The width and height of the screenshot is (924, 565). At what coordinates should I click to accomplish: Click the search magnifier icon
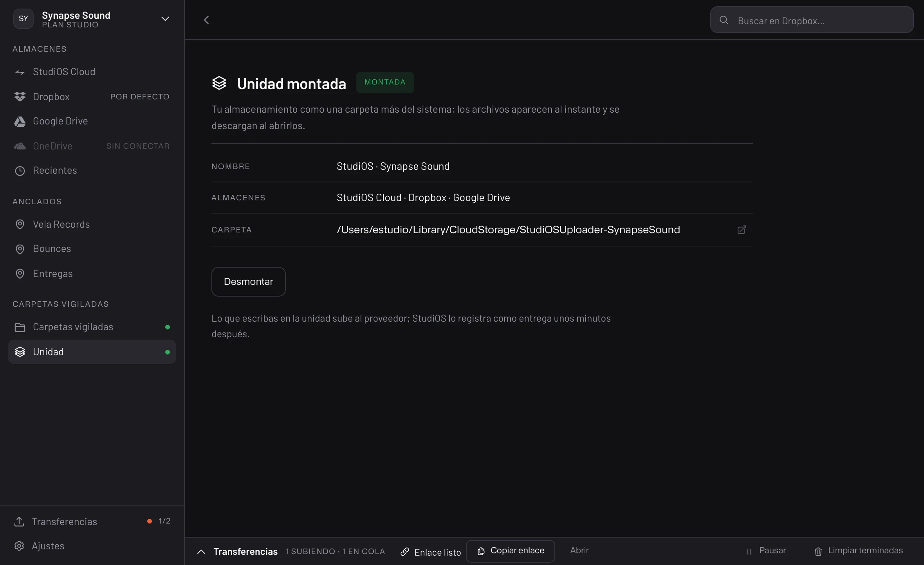click(724, 20)
